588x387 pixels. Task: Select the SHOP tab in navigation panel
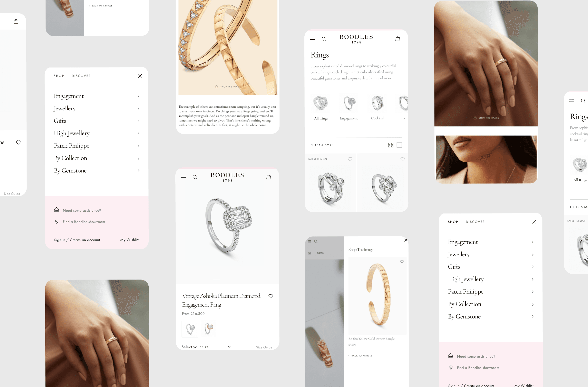tap(58, 76)
